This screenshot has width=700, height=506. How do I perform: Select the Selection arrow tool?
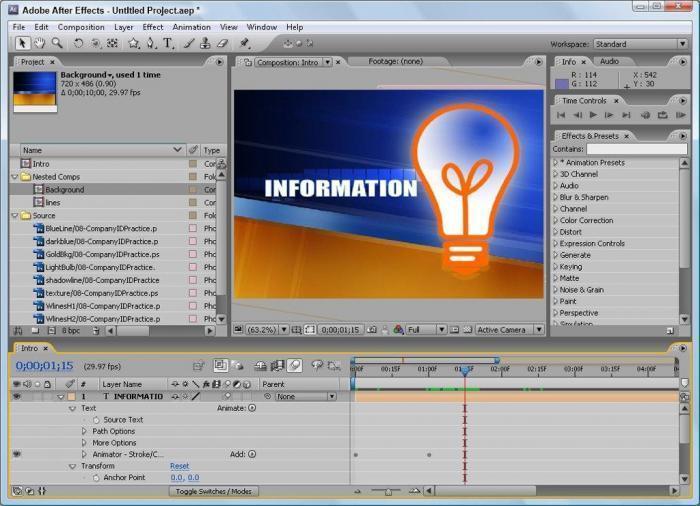click(x=22, y=43)
